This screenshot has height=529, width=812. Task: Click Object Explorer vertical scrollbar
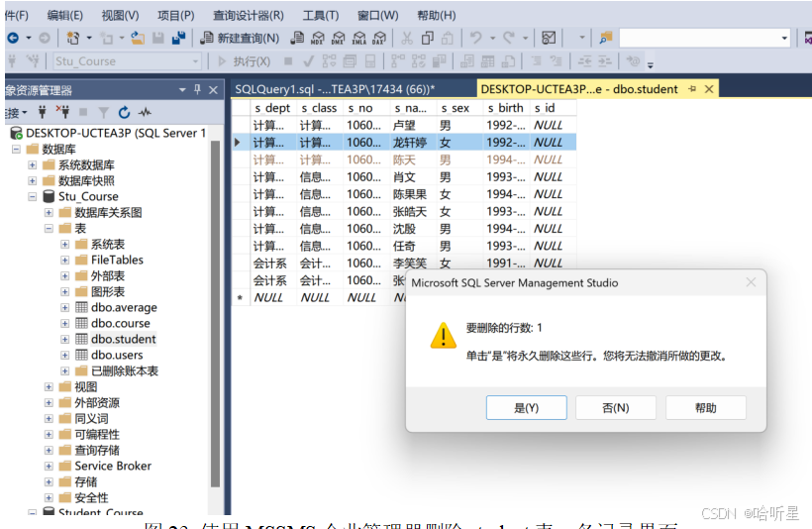pos(216,313)
